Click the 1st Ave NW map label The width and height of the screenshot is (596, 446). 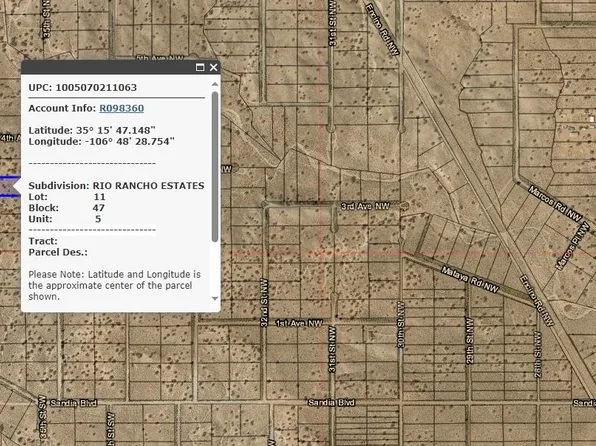click(299, 323)
